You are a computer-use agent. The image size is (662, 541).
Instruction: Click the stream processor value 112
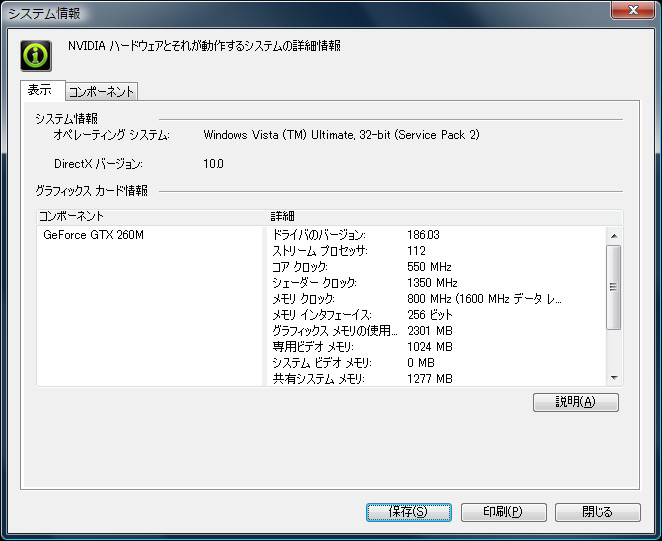416,251
